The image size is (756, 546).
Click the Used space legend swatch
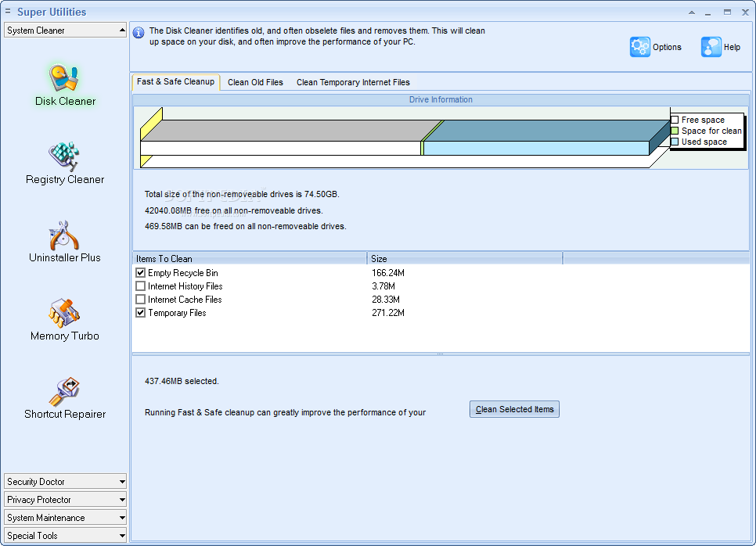675,142
